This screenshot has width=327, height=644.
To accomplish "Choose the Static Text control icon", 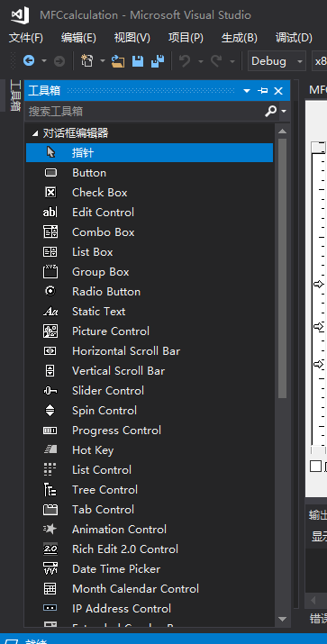I will tap(50, 312).
